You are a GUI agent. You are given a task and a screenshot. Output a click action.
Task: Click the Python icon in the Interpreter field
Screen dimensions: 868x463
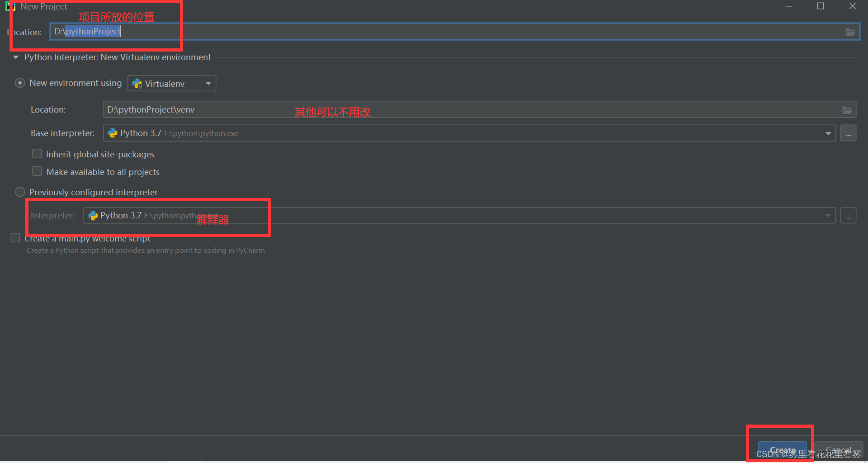click(x=93, y=216)
